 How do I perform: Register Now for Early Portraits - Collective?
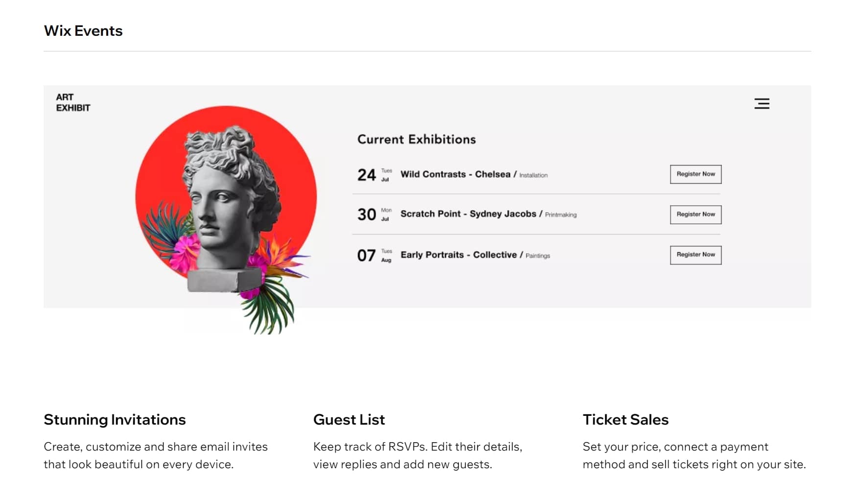(695, 255)
